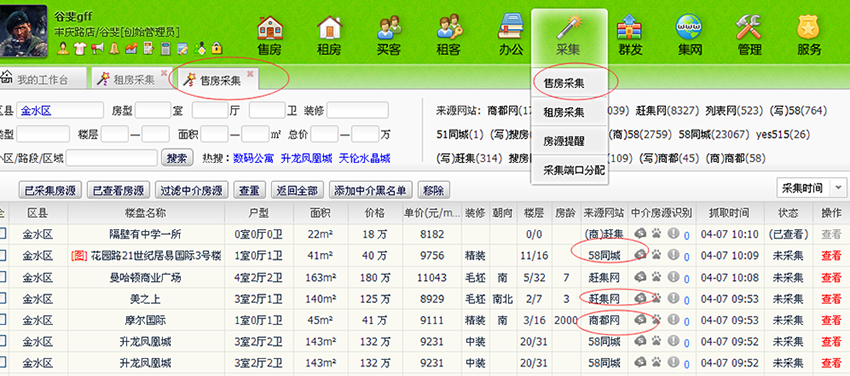
Task: Tick the checkbox for 摩尔国际 row
Action: (x=2, y=320)
